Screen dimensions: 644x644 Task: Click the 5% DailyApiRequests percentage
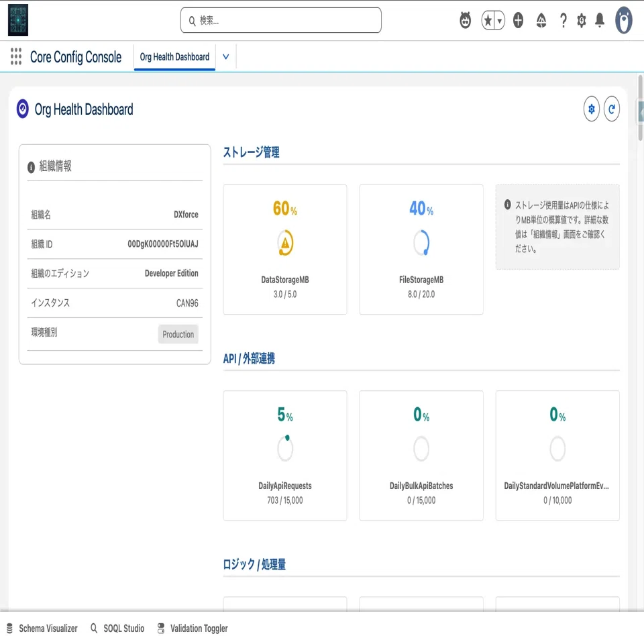pyautogui.click(x=285, y=415)
